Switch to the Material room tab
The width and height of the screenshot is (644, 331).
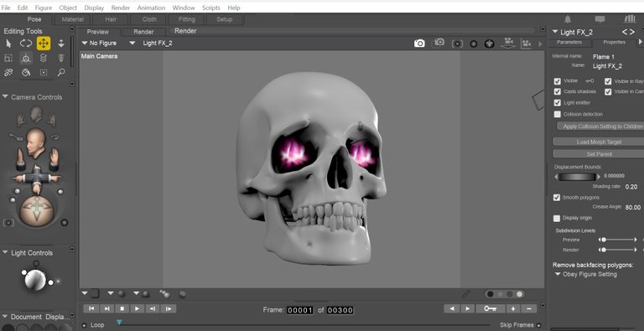[73, 19]
